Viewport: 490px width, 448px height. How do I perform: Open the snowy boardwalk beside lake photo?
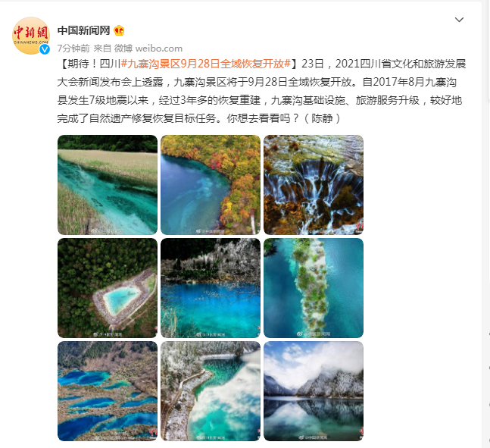pos(211,391)
